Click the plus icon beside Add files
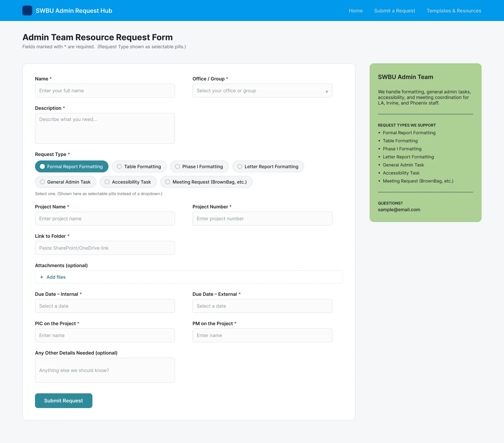Screen dimensions: 504x443 tap(42, 277)
